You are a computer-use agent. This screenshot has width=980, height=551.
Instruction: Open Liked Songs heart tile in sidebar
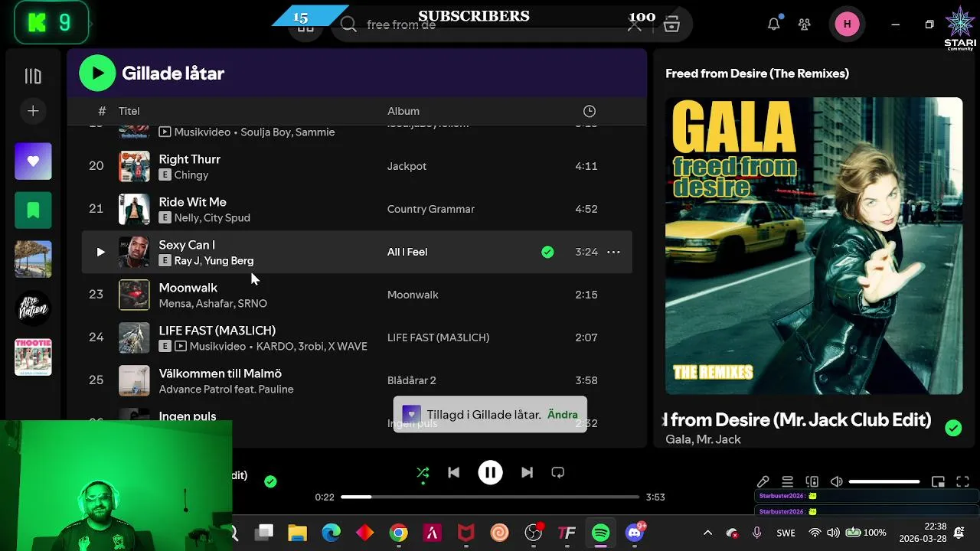(x=33, y=161)
